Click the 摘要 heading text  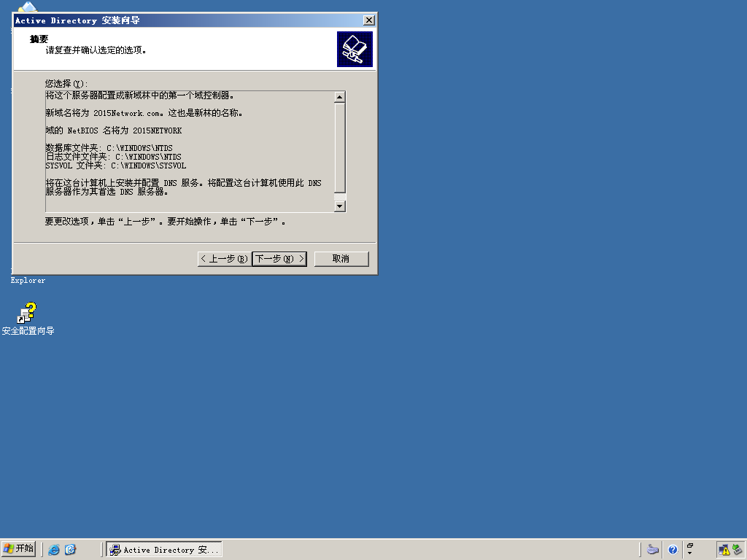[39, 39]
